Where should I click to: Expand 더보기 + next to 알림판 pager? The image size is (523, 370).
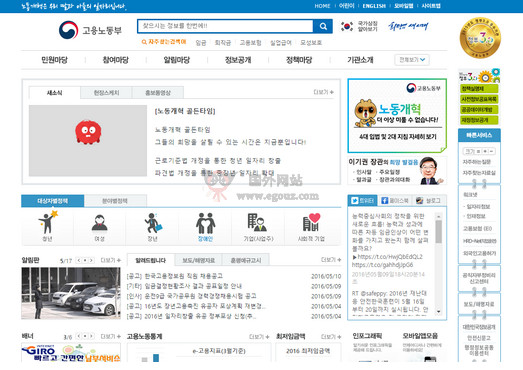pyautogui.click(x=111, y=260)
